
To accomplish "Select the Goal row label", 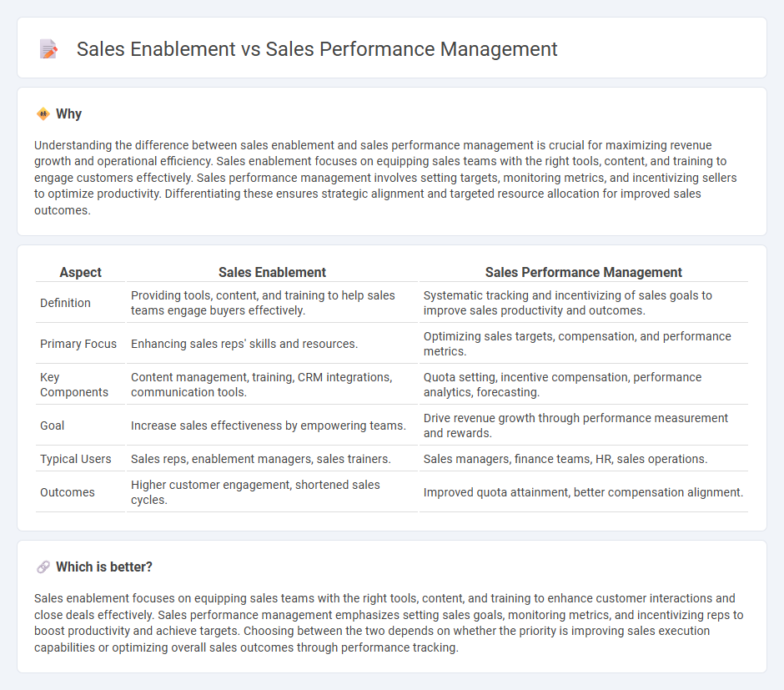I will point(53,426).
